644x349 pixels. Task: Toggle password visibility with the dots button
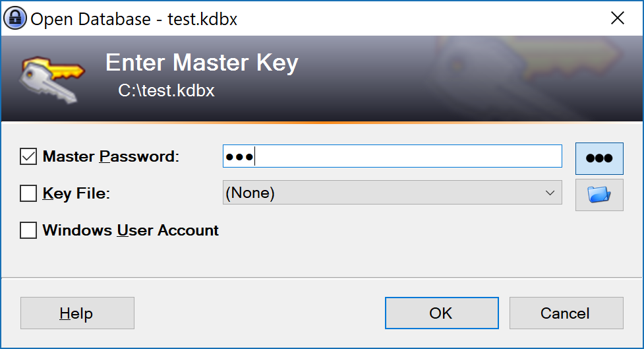[x=599, y=158]
